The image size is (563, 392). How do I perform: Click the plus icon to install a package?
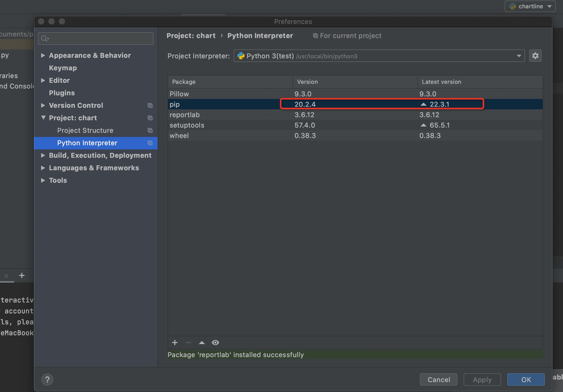point(175,343)
